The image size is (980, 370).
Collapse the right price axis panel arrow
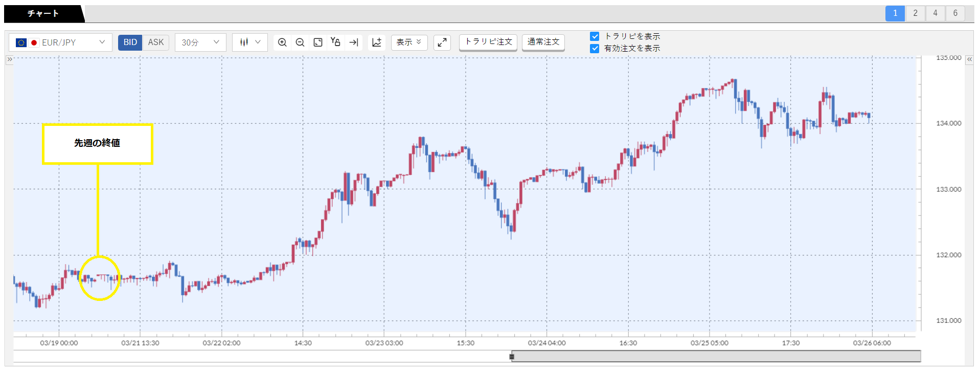(969, 59)
